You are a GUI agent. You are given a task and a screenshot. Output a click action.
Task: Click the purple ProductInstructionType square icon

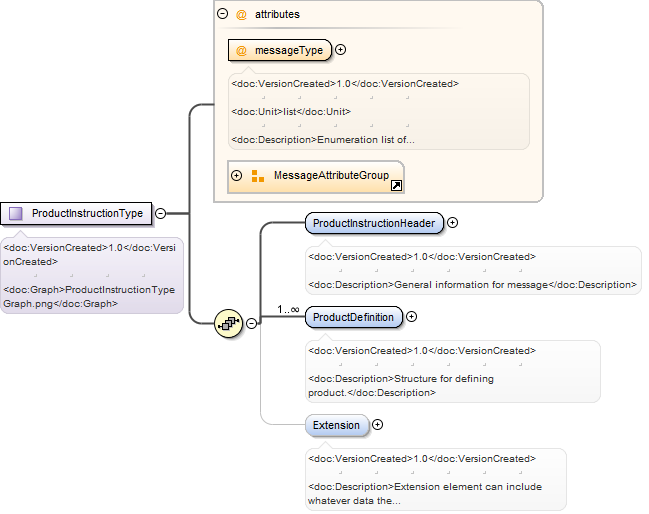(x=16, y=214)
